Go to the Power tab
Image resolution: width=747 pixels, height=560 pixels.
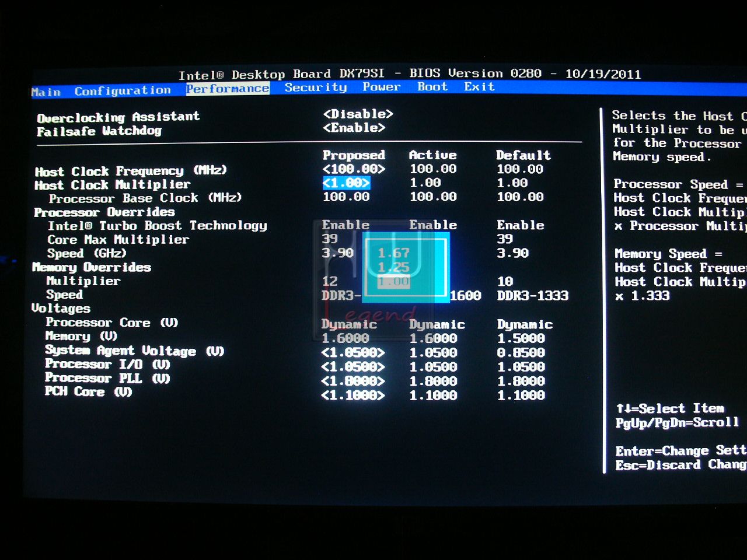pyautogui.click(x=382, y=86)
